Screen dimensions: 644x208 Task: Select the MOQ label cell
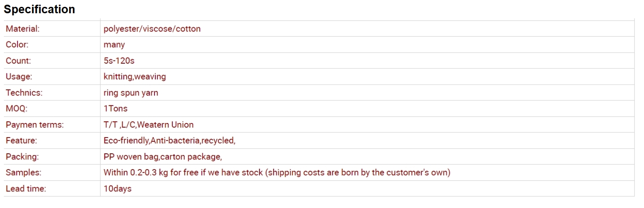52,109
